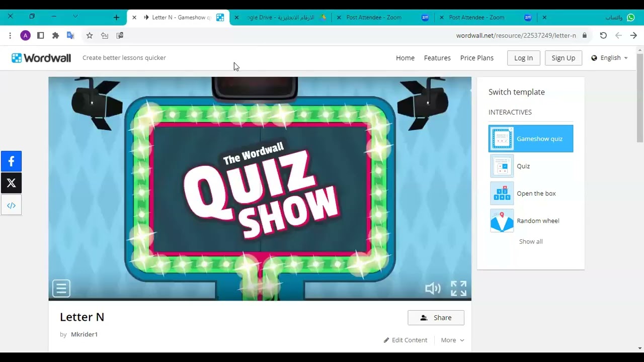Click the scrollbar down arrow
Image resolution: width=644 pixels, height=362 pixels.
click(640, 348)
